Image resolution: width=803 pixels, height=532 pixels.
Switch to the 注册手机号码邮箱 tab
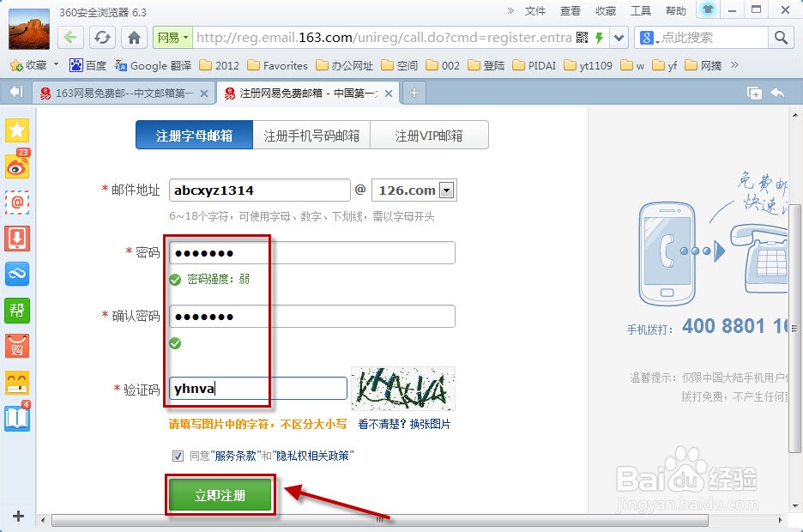pyautogui.click(x=311, y=135)
